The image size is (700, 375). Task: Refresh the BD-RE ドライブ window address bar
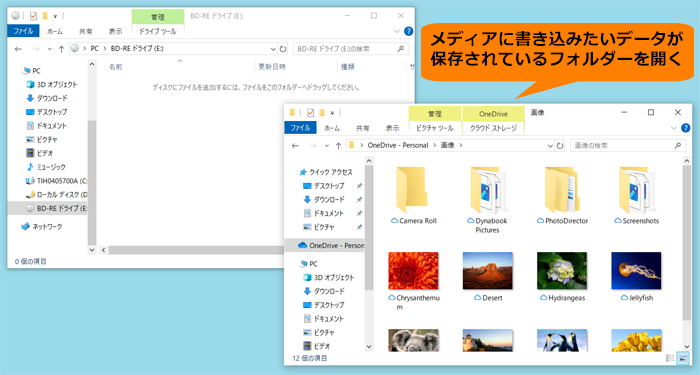tap(283, 49)
